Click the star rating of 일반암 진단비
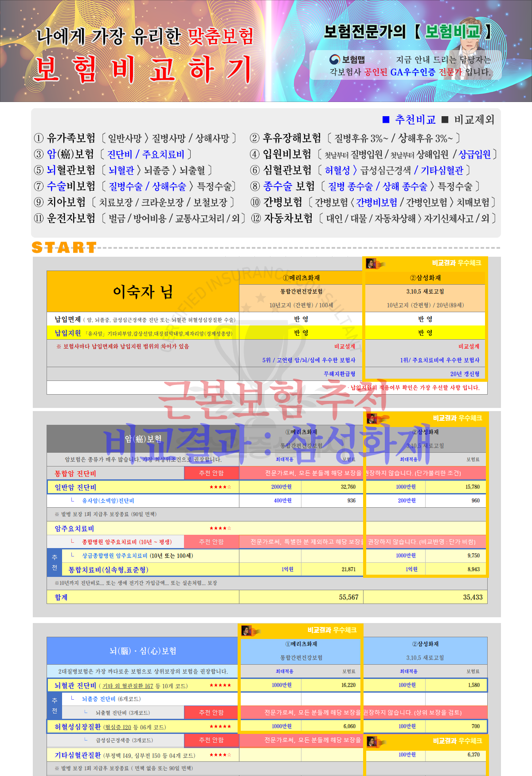Screen dimensions: 532x776 tap(220, 487)
